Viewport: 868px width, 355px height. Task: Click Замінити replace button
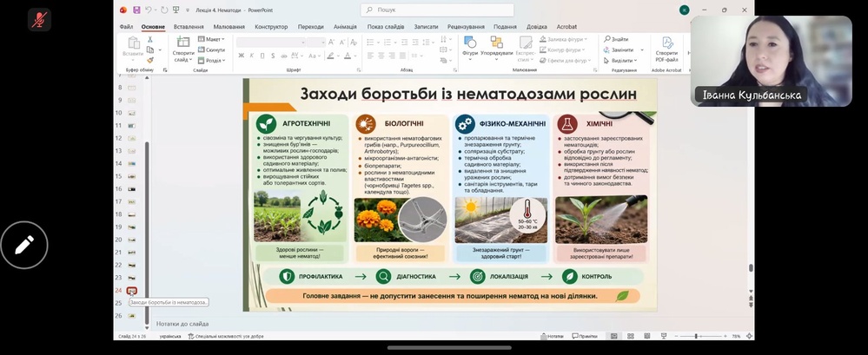pos(619,49)
